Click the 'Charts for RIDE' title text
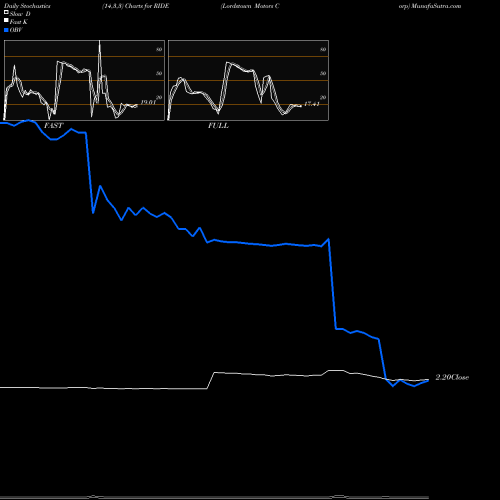The width and height of the screenshot is (500, 500). (x=147, y=6)
